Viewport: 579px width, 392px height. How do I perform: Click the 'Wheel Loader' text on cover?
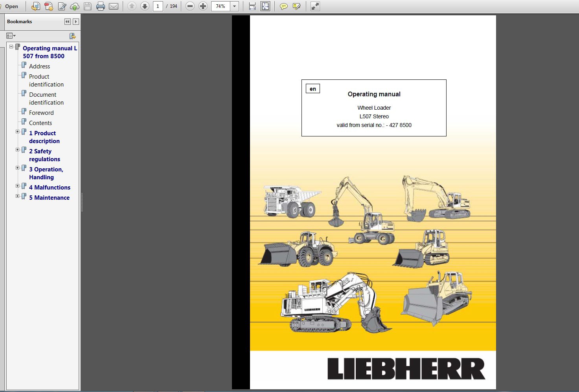click(374, 108)
